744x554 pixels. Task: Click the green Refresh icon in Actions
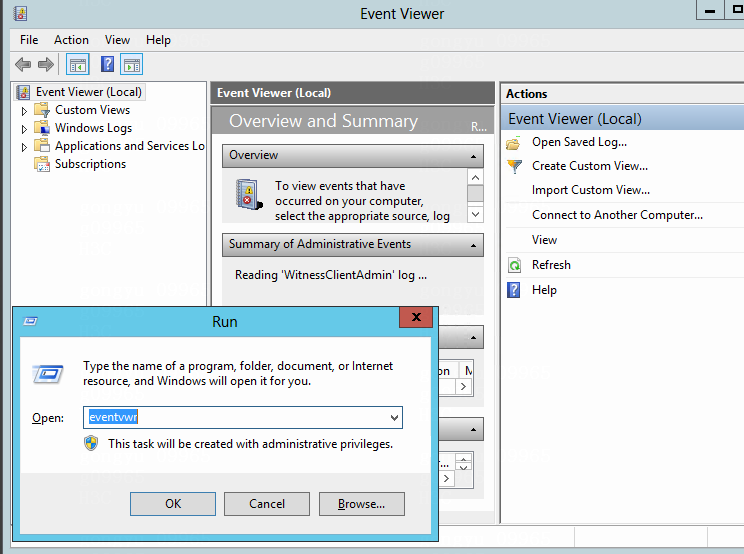pyautogui.click(x=514, y=265)
